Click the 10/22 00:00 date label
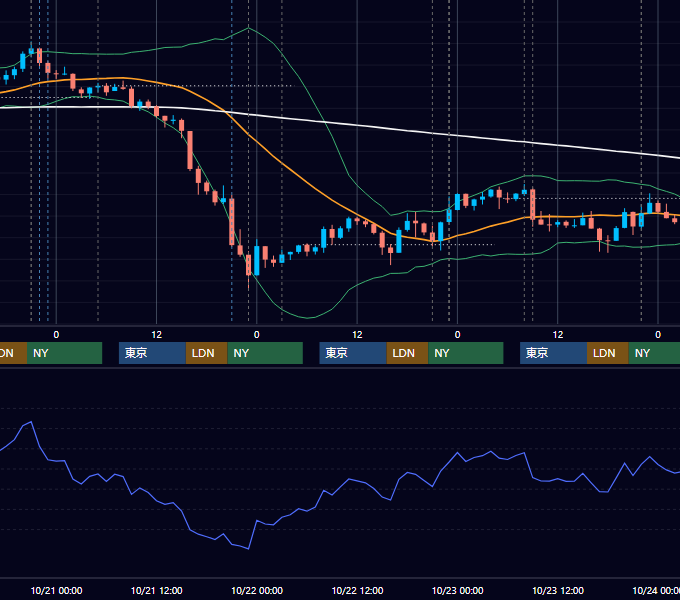The height and width of the screenshot is (600, 680). click(x=257, y=590)
